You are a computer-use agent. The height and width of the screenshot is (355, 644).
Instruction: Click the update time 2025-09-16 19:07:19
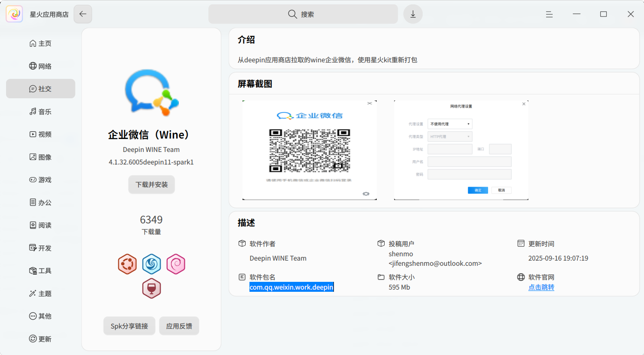(558, 258)
